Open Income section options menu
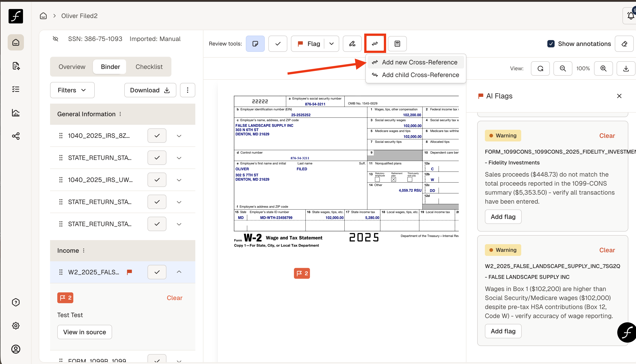The width and height of the screenshot is (636, 364). 84,250
